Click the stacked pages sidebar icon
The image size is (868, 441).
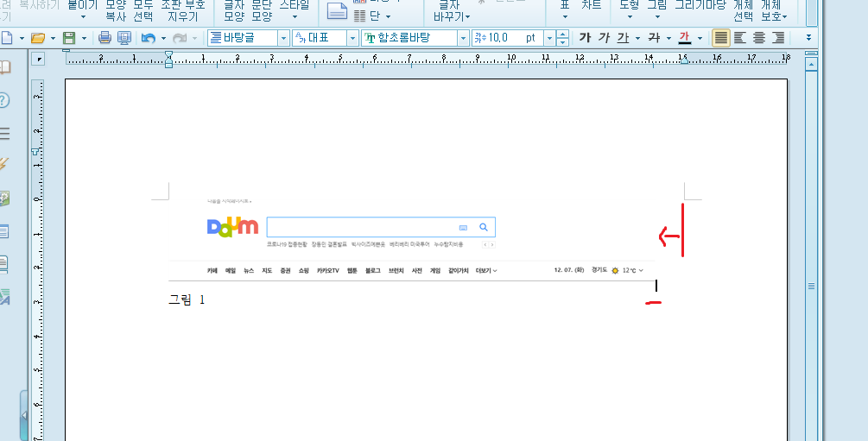(4, 264)
